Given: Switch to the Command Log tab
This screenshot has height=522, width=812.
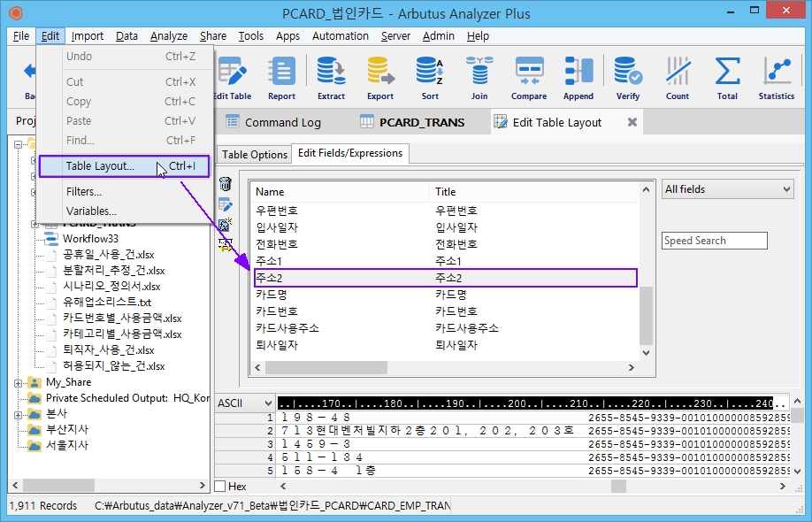Looking at the screenshot, I should pyautogui.click(x=283, y=122).
